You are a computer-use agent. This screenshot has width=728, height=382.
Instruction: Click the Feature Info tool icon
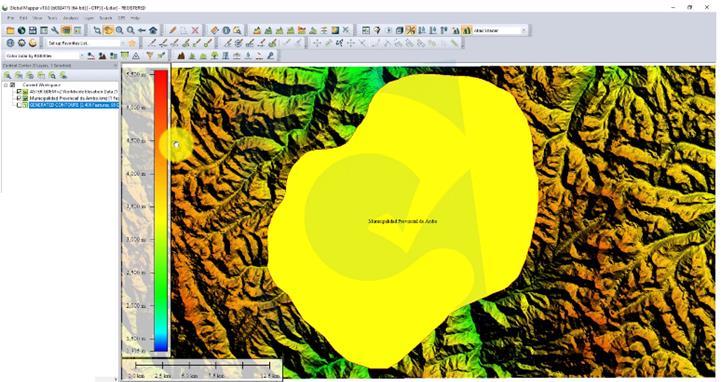(226, 30)
